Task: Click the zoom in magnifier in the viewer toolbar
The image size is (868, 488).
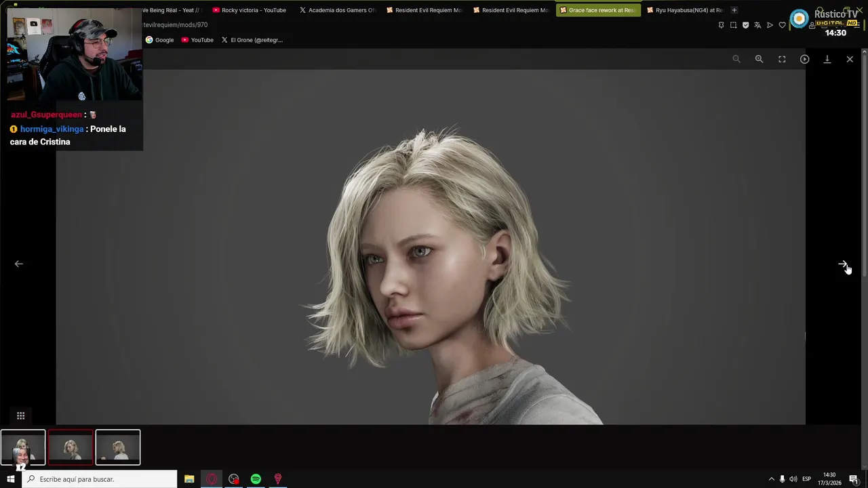Action: click(759, 59)
